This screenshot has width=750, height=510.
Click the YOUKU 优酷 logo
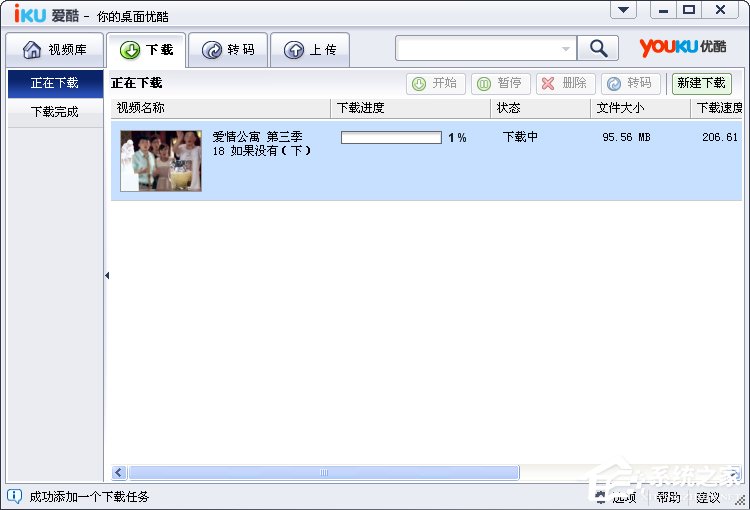point(683,47)
